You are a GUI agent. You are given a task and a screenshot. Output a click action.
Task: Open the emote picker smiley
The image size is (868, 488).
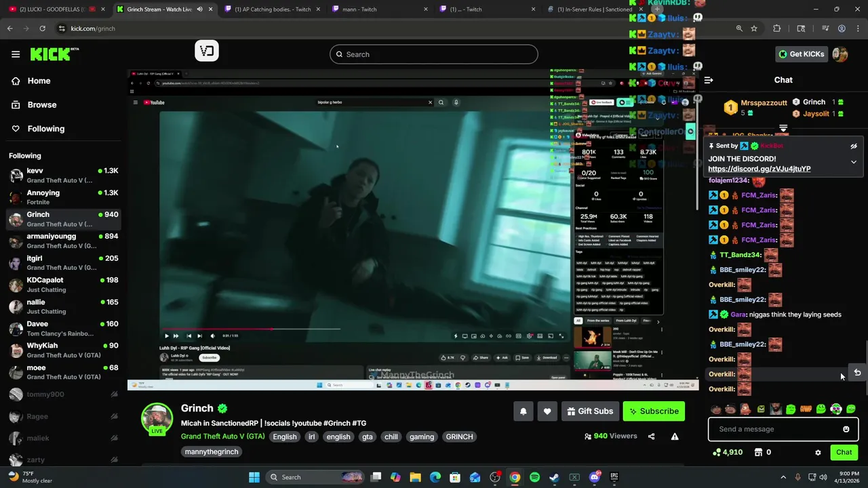point(846,429)
